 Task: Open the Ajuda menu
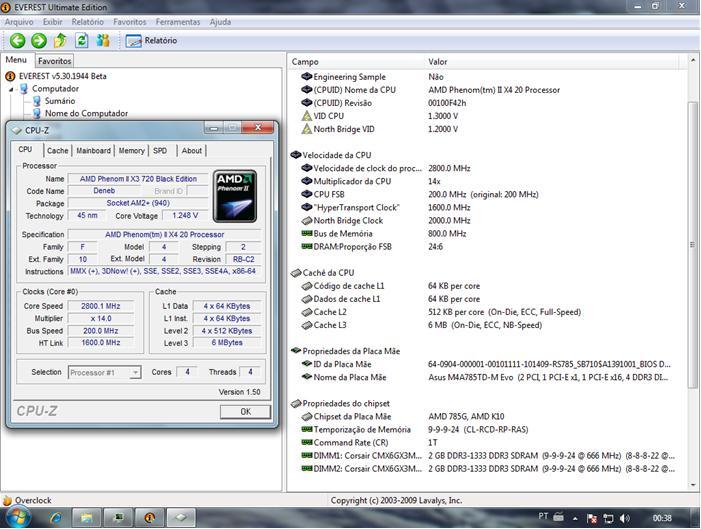220,22
